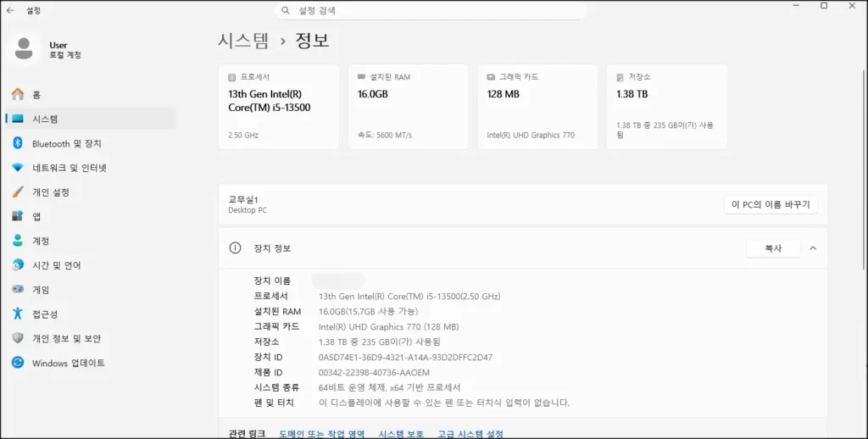The height and width of the screenshot is (439, 868).
Task: Click the 저장소 1.38 TB card
Action: [x=667, y=107]
